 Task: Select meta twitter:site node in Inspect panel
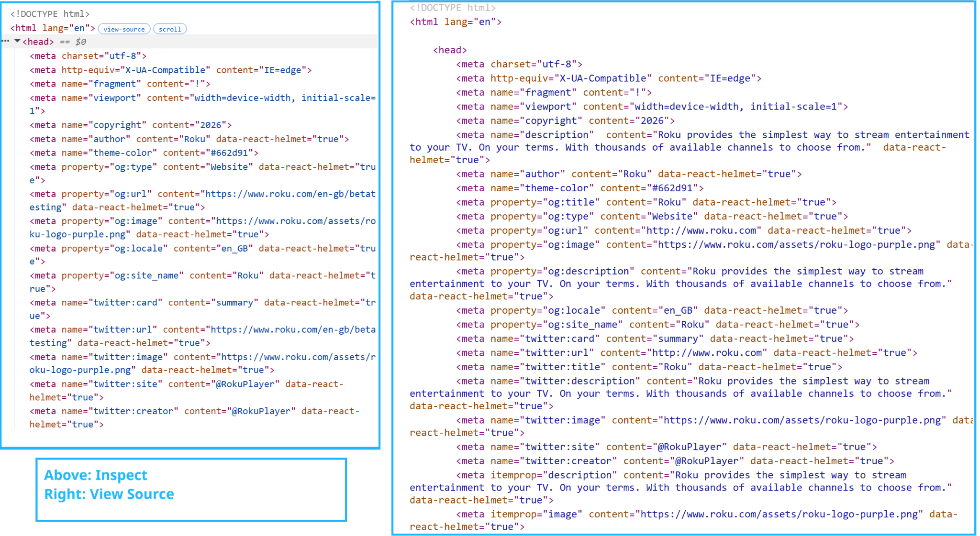coord(187,391)
